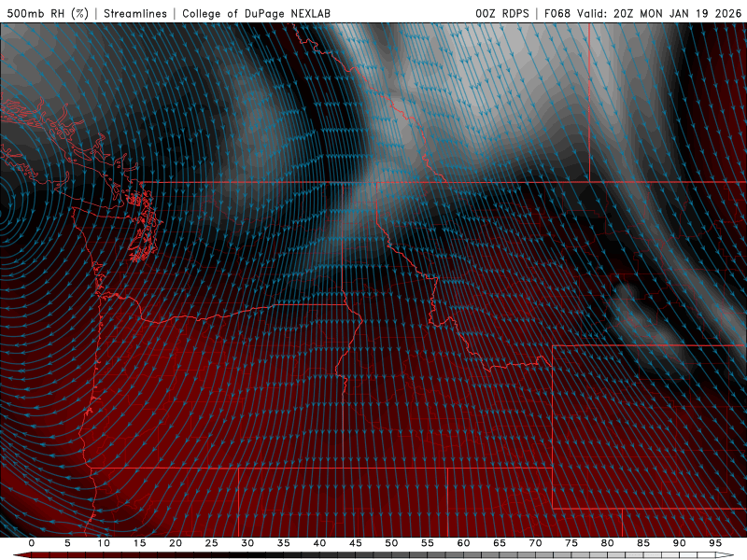Click the colorbar label '35'
The height and width of the screenshot is (560, 747).
[284, 543]
